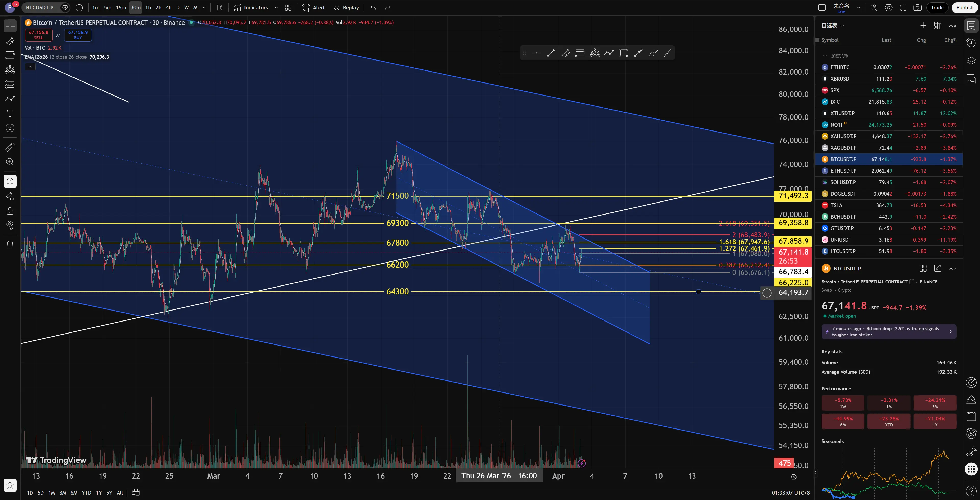
Task: Select ETHUSDT.P in the watchlist
Action: 843,171
